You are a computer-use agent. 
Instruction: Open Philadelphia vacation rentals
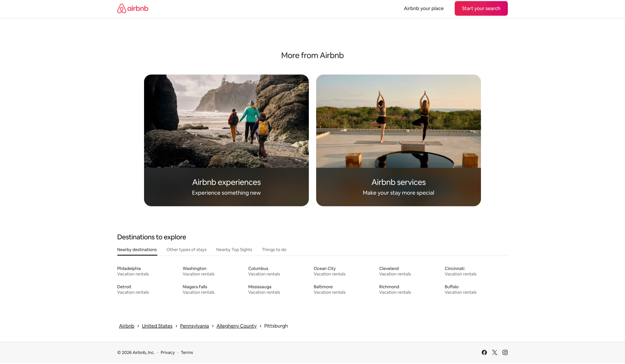pyautogui.click(x=133, y=271)
